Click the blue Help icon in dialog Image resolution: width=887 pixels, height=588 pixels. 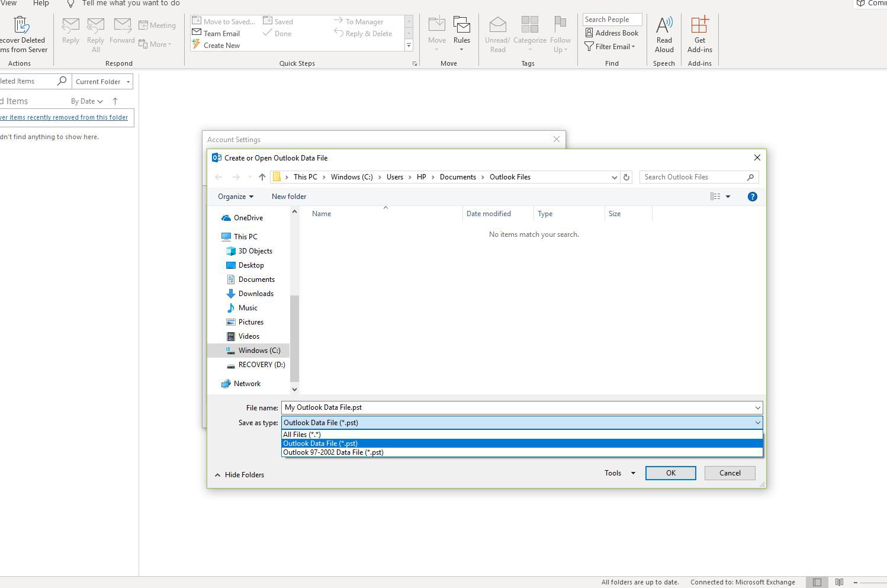(x=752, y=197)
